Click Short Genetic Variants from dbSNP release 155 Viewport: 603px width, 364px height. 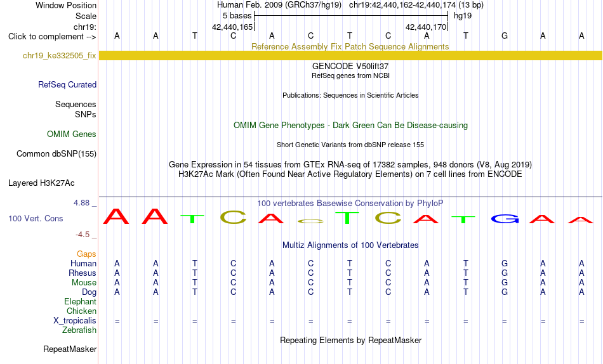point(350,145)
